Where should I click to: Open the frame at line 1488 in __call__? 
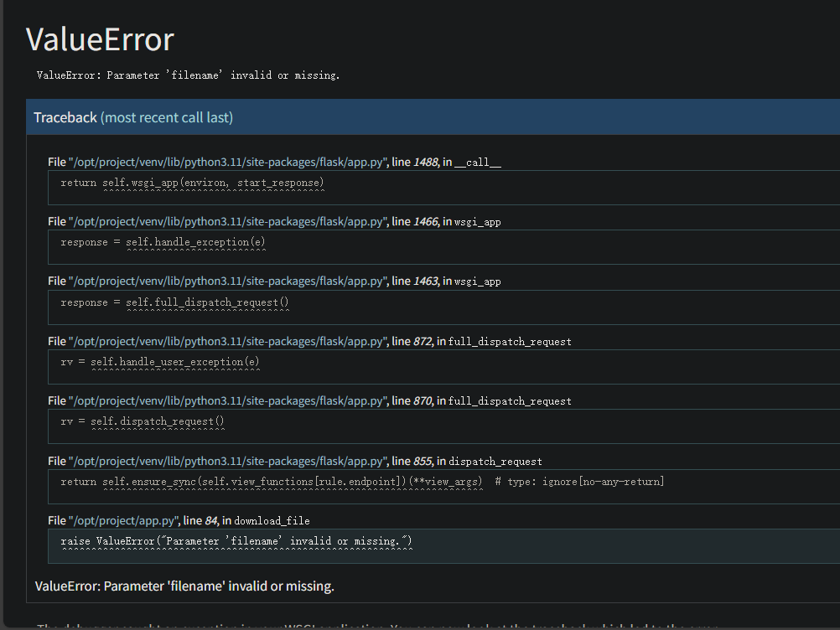pyautogui.click(x=274, y=162)
